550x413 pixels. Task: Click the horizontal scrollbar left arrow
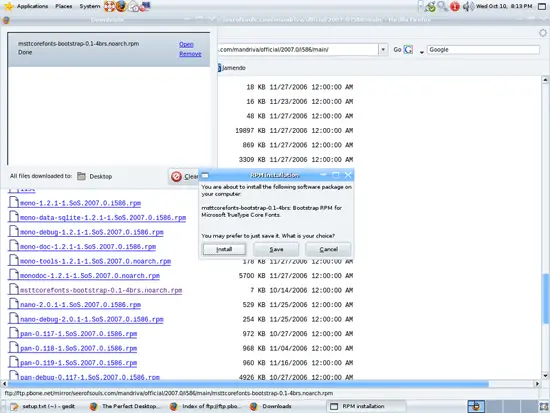pos(4,384)
